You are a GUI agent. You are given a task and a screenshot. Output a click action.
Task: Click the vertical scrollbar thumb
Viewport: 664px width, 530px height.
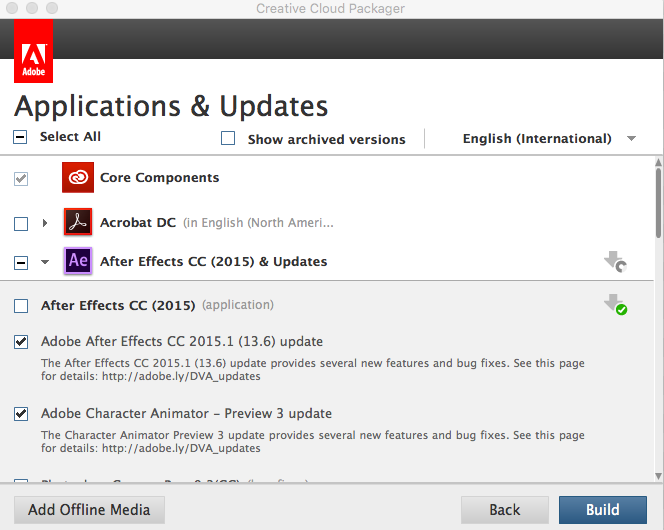[x=658, y=203]
